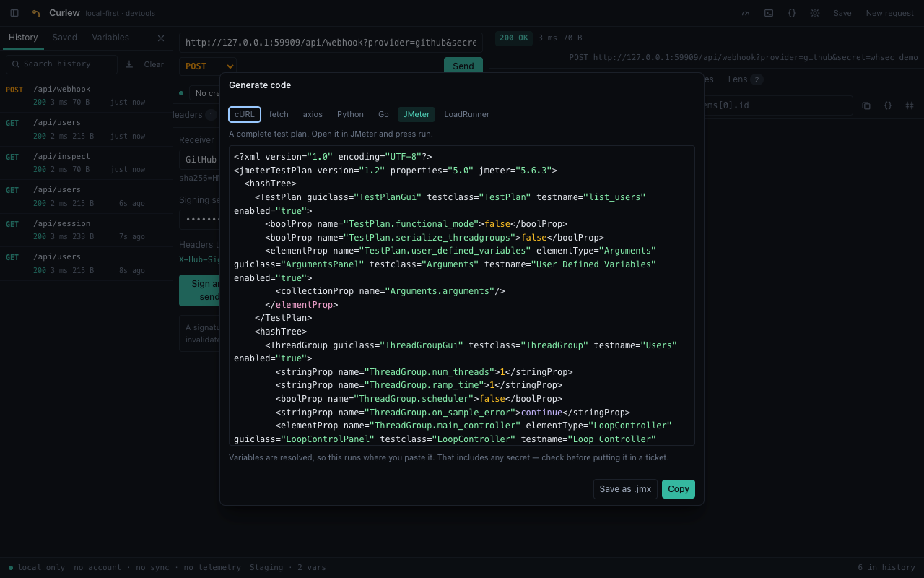Click the code line with 'Arguments.arguments'
The image size is (924, 578).
390,291
